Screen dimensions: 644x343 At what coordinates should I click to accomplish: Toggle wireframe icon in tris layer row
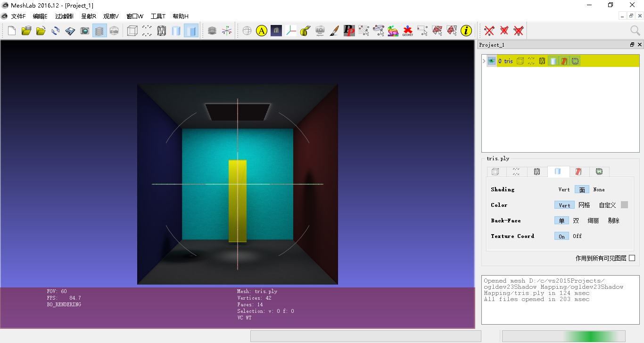tap(542, 61)
